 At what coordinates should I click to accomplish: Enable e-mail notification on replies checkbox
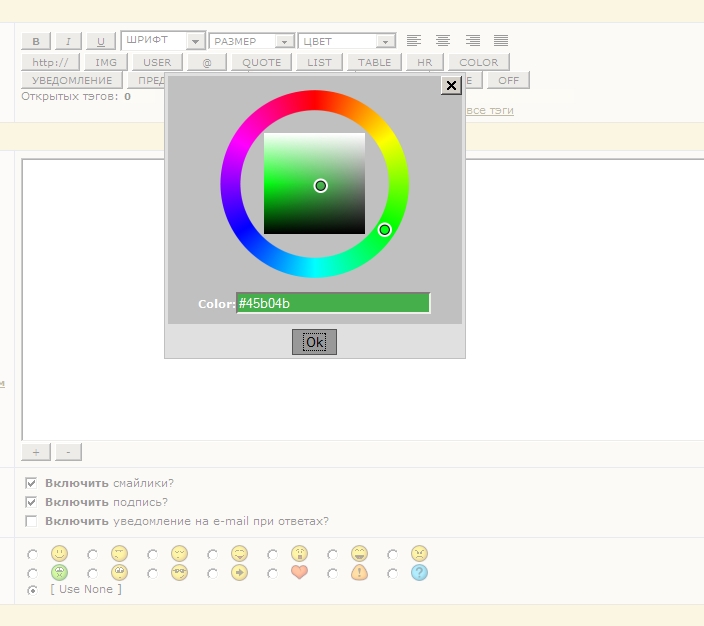point(31,521)
